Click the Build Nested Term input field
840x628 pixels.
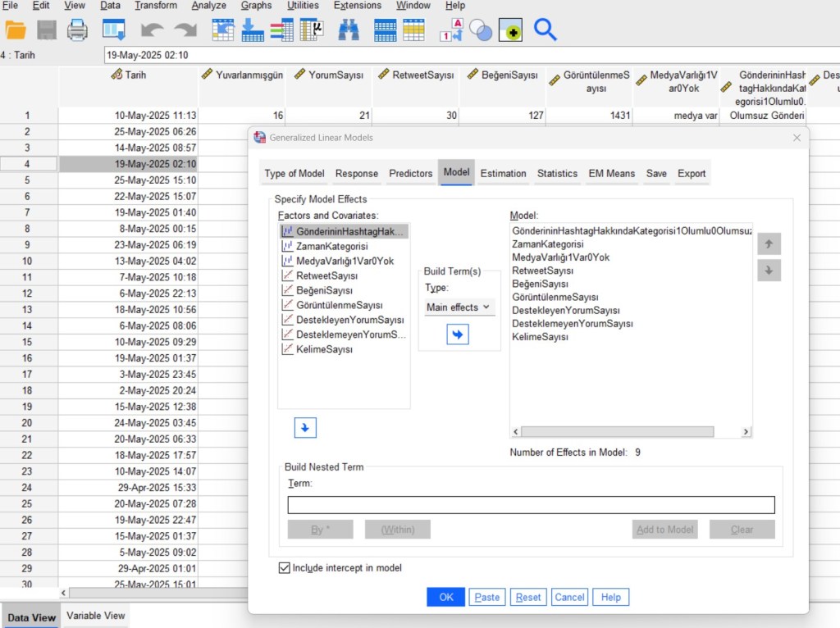click(531, 505)
